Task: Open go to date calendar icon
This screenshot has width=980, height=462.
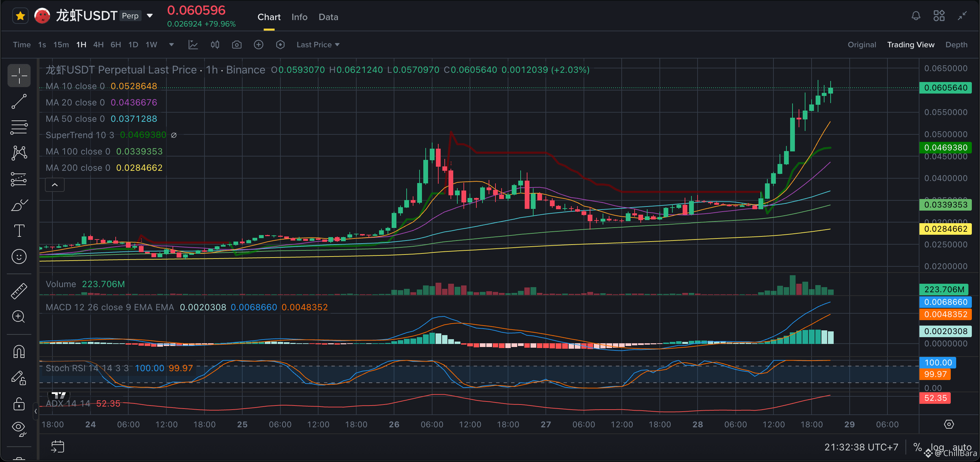Action: 58,447
